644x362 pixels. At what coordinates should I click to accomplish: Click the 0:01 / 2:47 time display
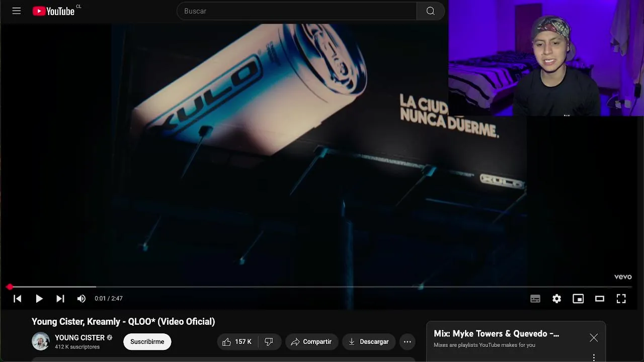(109, 299)
